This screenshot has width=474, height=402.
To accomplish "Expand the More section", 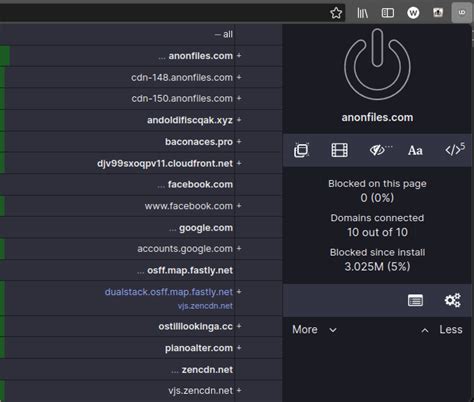I will coord(314,330).
